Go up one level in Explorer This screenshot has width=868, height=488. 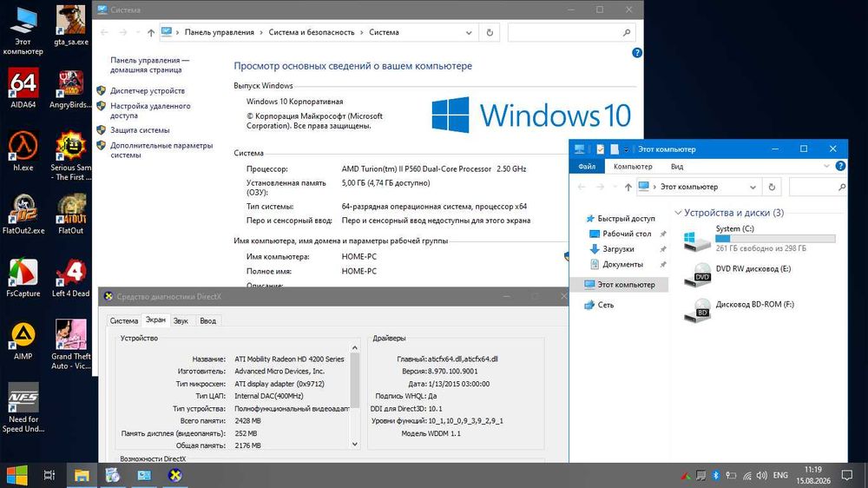[x=628, y=188]
